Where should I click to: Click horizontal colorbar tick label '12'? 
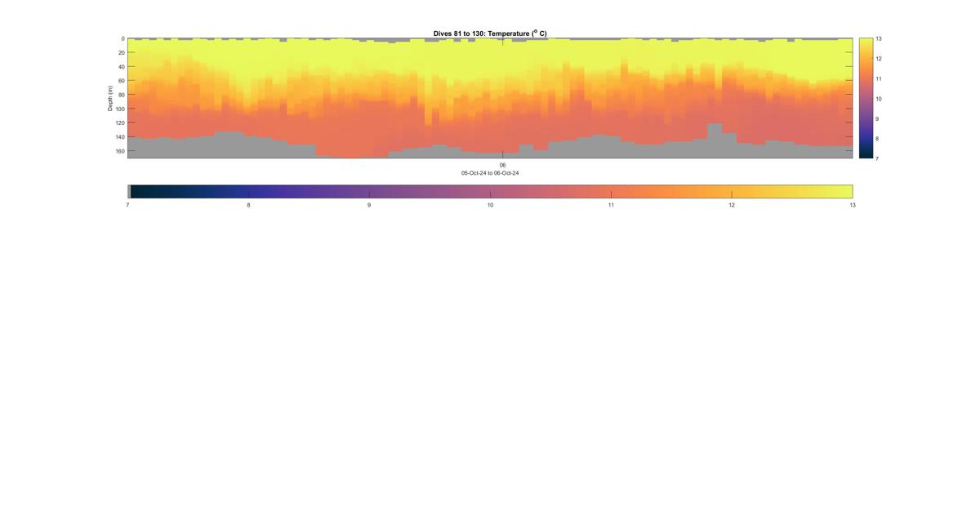[732, 205]
